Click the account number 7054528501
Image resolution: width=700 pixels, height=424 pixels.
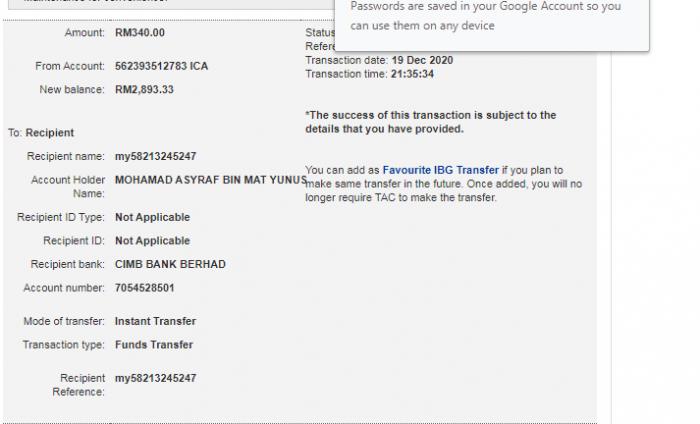pos(144,288)
